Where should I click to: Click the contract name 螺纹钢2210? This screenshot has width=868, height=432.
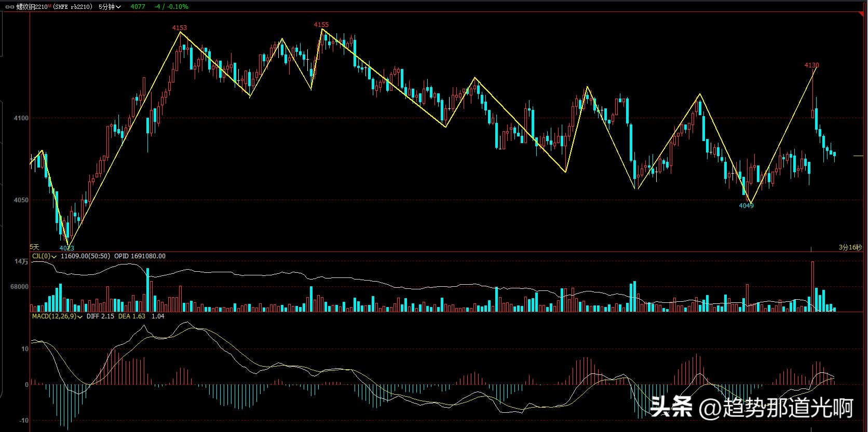tap(32, 7)
